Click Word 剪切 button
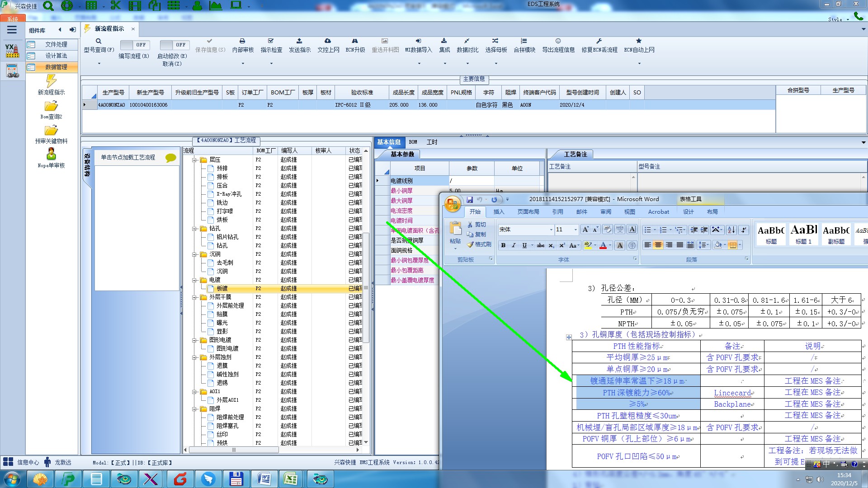Screen dimensions: 868x488 coord(476,225)
